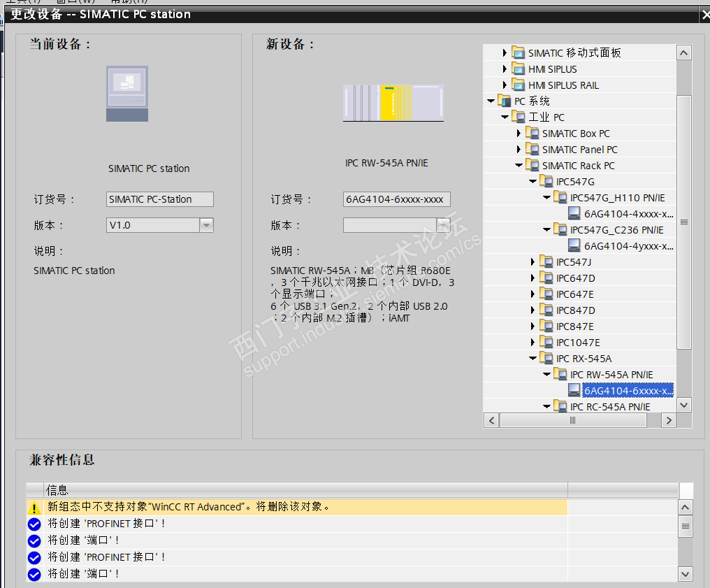Collapse the PC 系统 tree node
The width and height of the screenshot is (710, 588).
(x=491, y=101)
